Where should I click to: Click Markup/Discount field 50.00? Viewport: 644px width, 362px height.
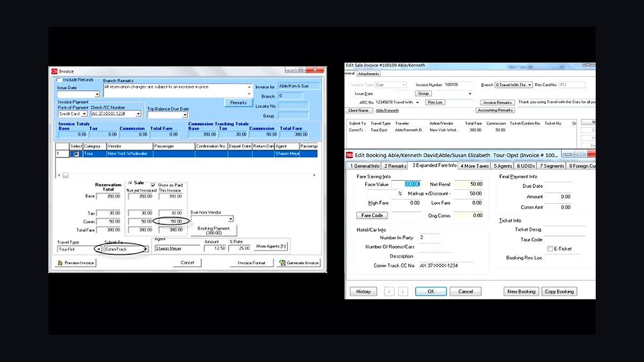468,194
